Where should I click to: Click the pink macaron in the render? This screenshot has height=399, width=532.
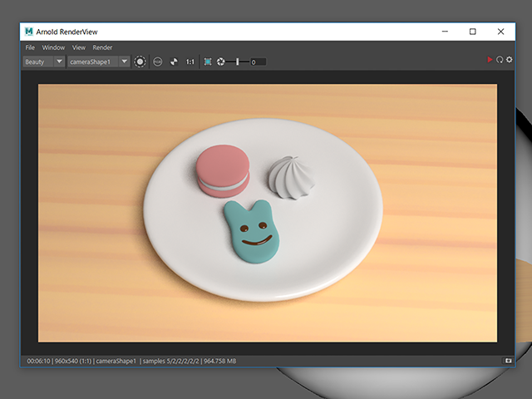pyautogui.click(x=223, y=170)
